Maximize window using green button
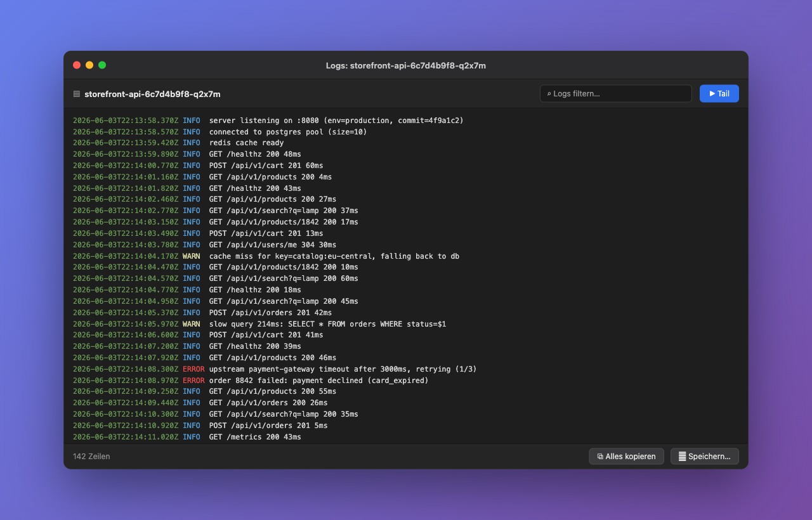Viewport: 812px width, 520px height. [x=102, y=65]
